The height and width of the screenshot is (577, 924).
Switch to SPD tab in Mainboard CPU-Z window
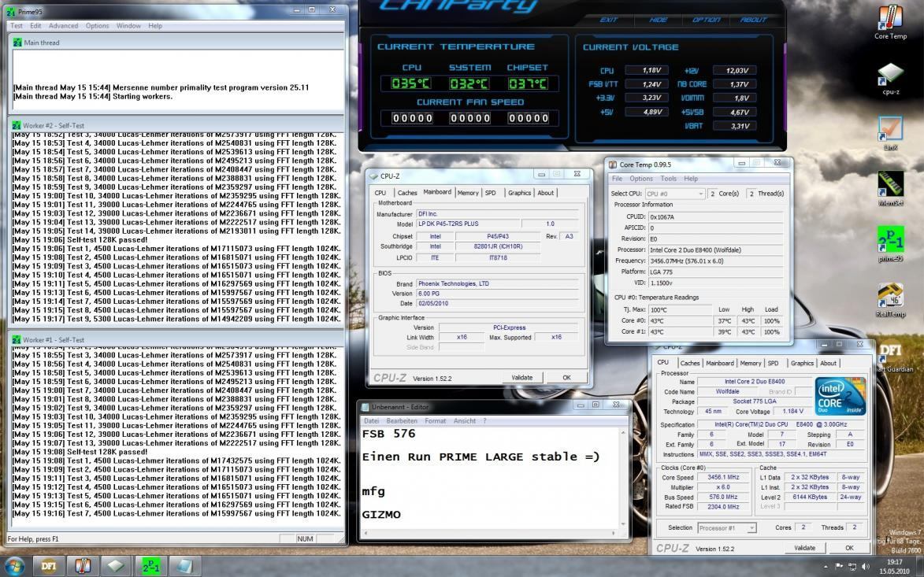click(x=490, y=193)
